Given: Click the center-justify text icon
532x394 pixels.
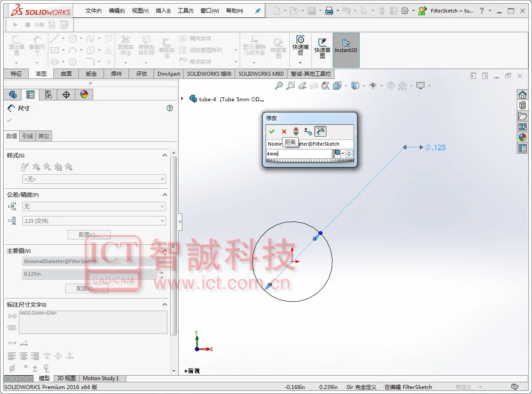Looking at the screenshot, I should pos(23,356).
